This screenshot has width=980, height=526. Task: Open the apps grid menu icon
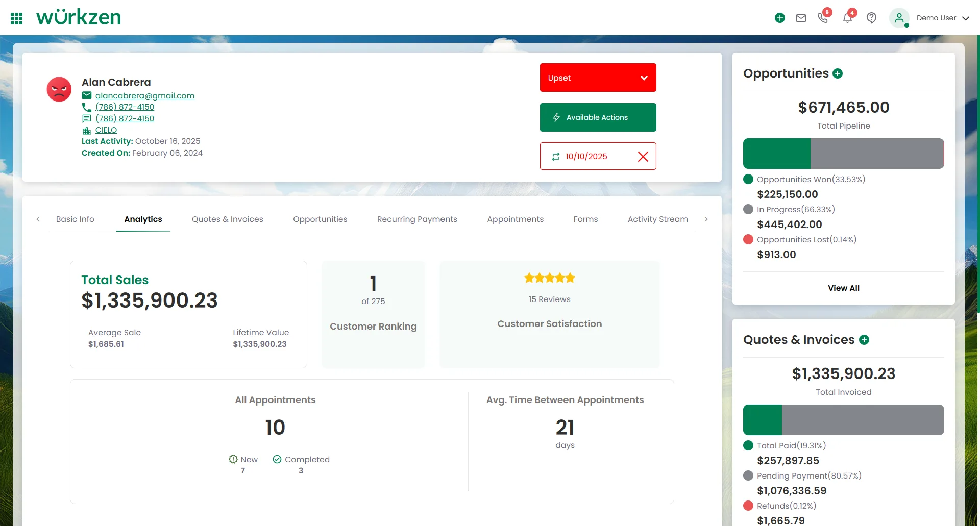coord(16,18)
